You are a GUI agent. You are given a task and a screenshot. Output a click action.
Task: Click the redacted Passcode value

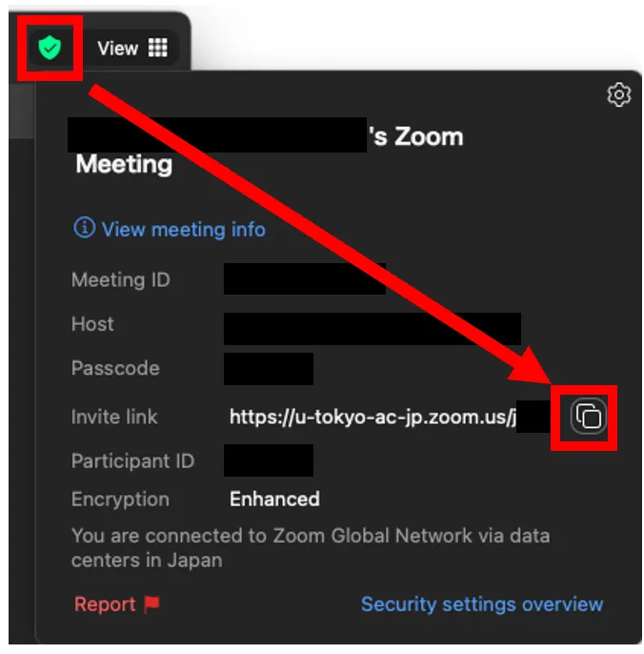click(x=269, y=369)
